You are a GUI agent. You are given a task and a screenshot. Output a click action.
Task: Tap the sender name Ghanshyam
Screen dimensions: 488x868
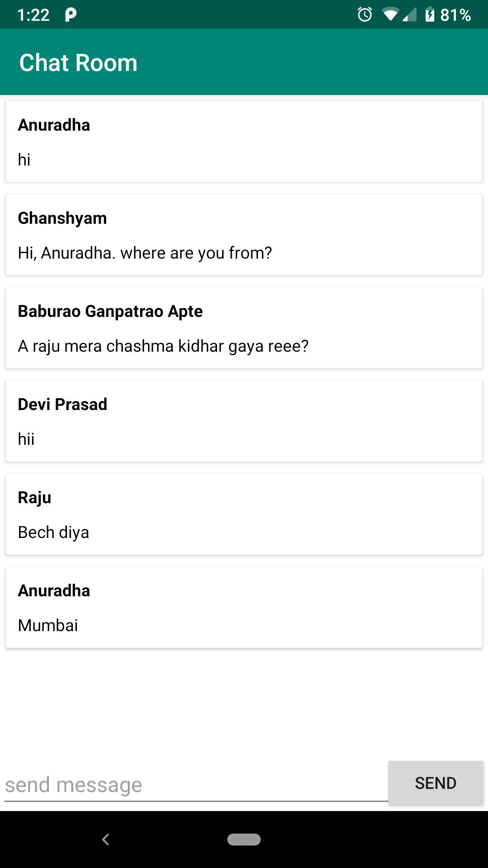tap(62, 218)
